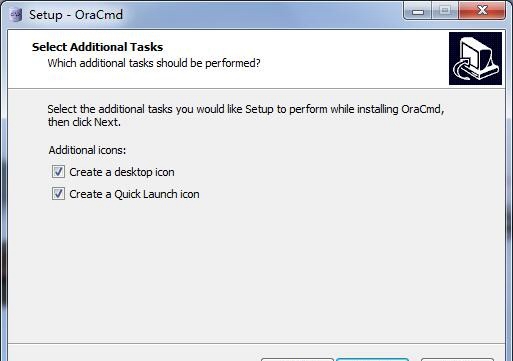
Task: Click the blue-highlighted default button at bottom
Action: [x=372, y=359]
